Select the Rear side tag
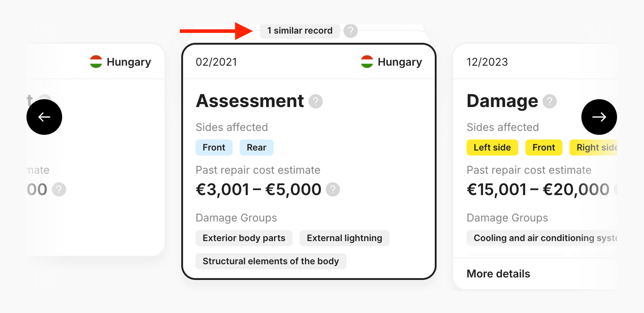Image resolution: width=644 pixels, height=313 pixels. (256, 147)
